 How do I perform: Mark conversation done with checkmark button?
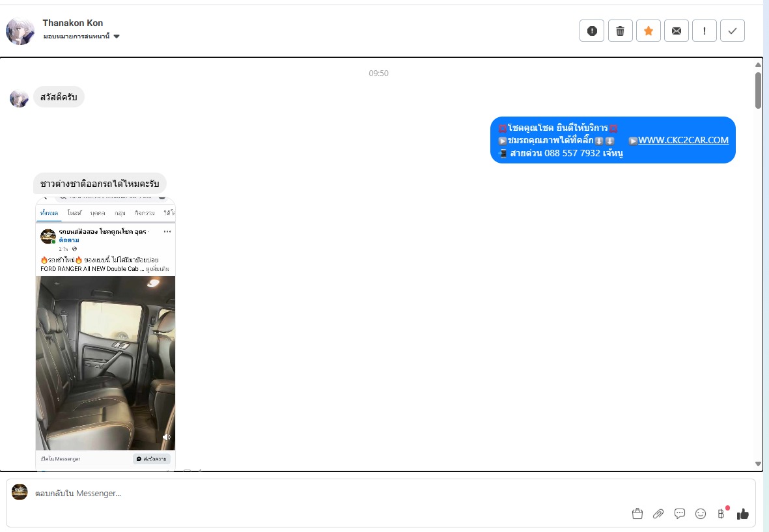tap(733, 31)
